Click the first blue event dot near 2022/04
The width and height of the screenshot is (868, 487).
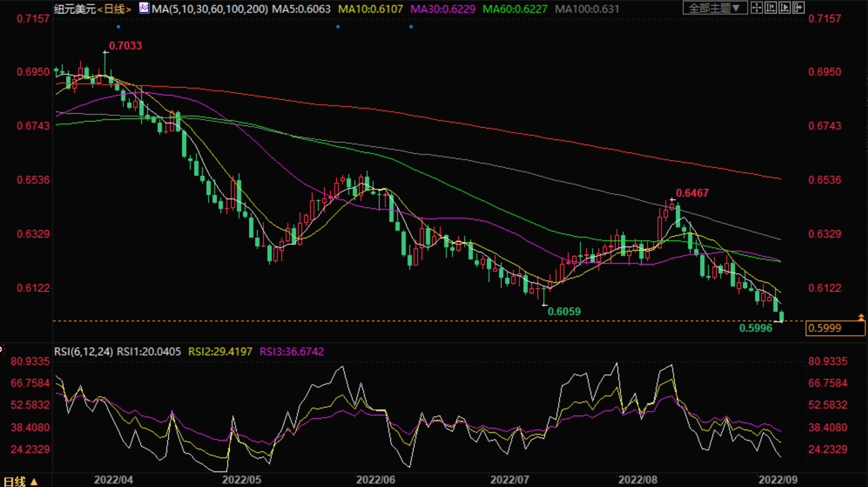coord(118,27)
